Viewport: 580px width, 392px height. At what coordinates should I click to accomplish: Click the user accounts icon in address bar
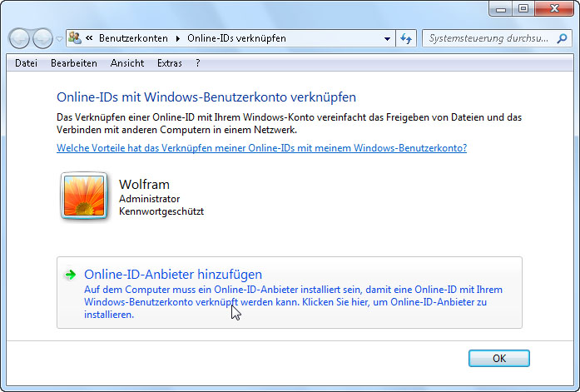75,38
